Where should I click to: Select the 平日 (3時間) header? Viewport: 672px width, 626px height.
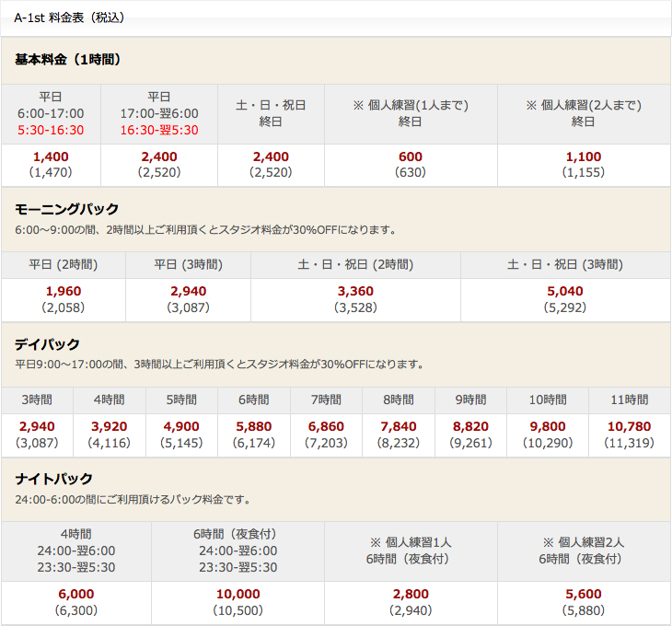pyautogui.click(x=188, y=265)
